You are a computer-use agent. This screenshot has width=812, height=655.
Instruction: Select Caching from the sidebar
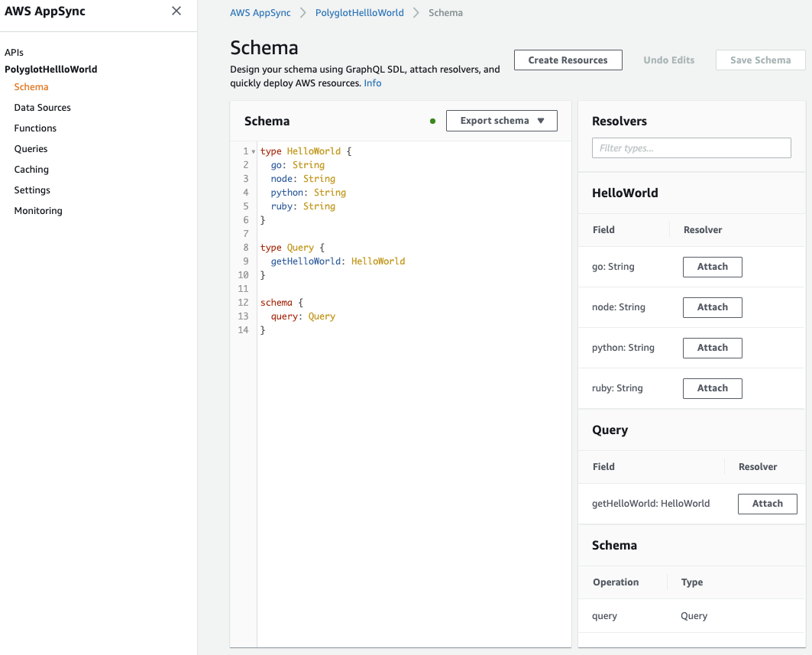coord(31,170)
